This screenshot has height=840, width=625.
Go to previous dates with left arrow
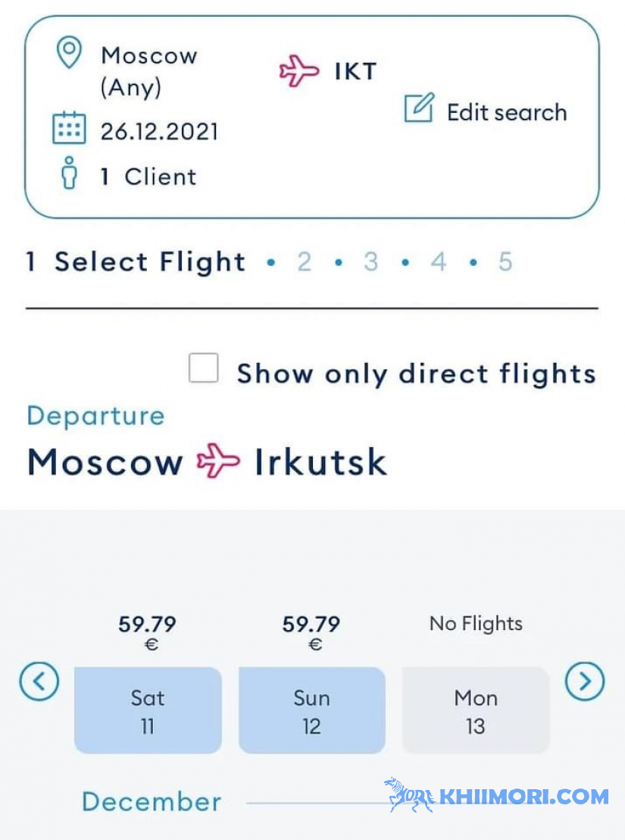pos(39,682)
